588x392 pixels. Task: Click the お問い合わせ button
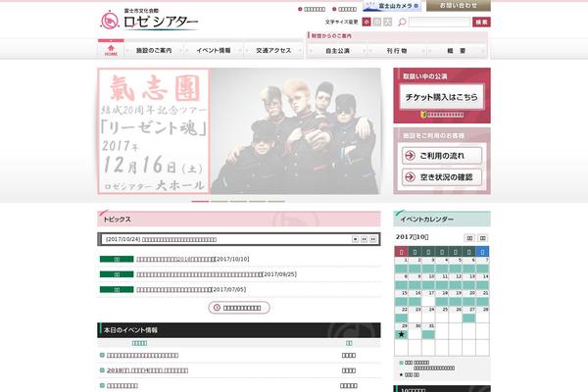(459, 6)
